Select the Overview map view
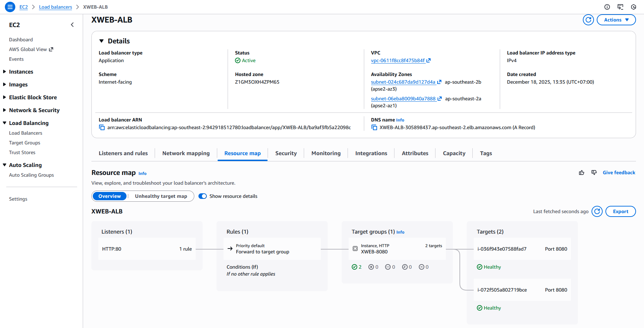This screenshot has width=644, height=328. [109, 196]
